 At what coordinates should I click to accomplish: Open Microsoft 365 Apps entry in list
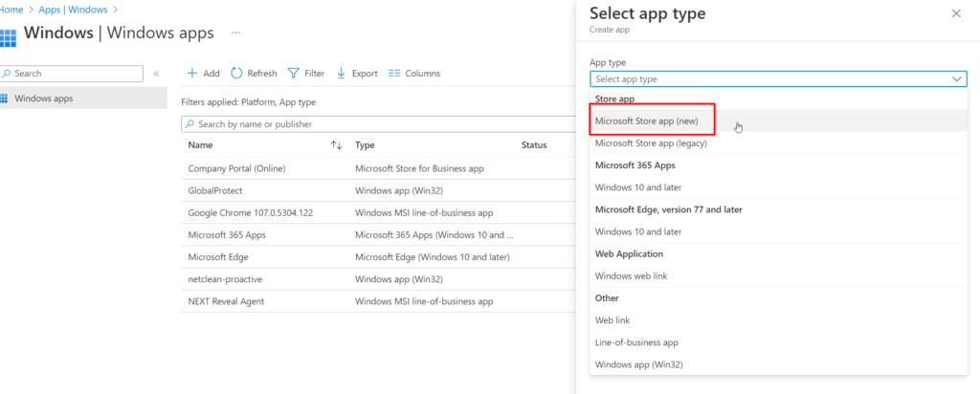point(227,235)
